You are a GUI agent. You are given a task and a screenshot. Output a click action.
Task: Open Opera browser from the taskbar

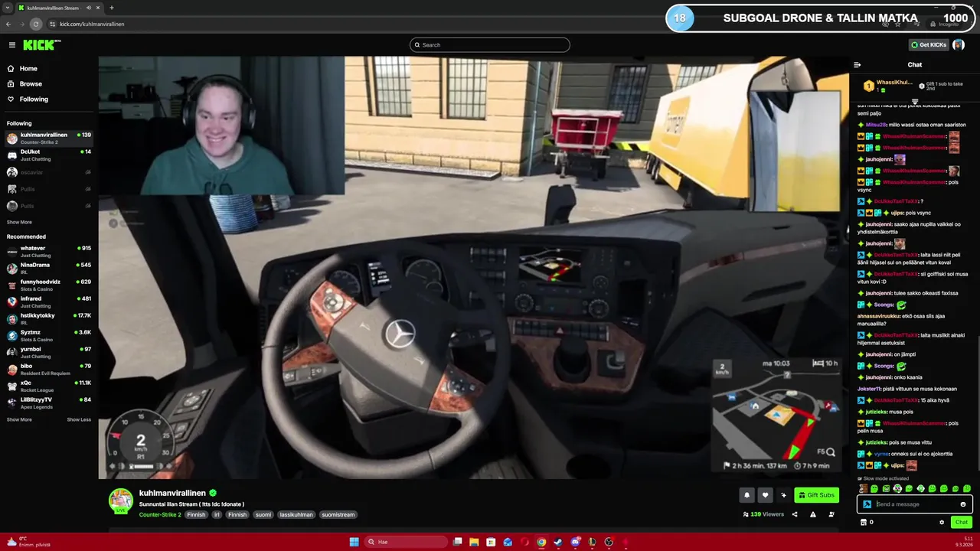pyautogui.click(x=524, y=542)
